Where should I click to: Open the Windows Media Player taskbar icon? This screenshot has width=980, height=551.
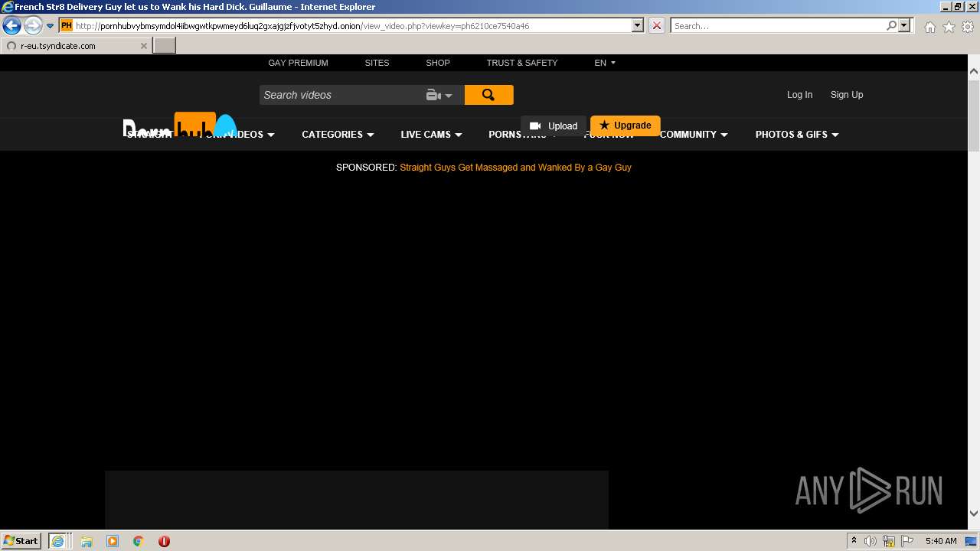(x=113, y=541)
